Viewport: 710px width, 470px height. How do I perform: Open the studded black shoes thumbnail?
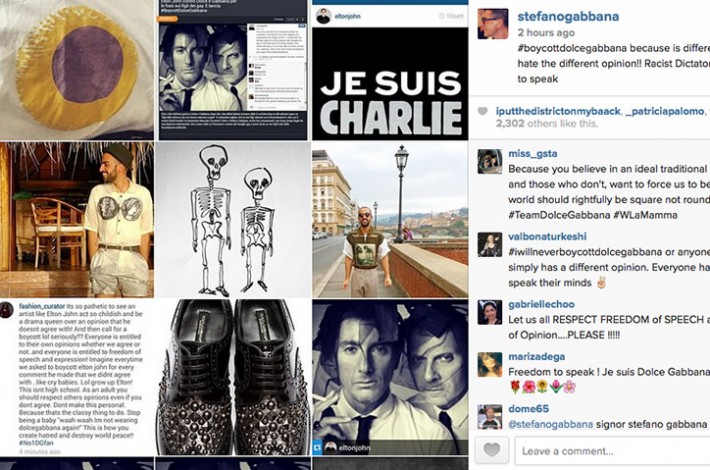(x=233, y=377)
